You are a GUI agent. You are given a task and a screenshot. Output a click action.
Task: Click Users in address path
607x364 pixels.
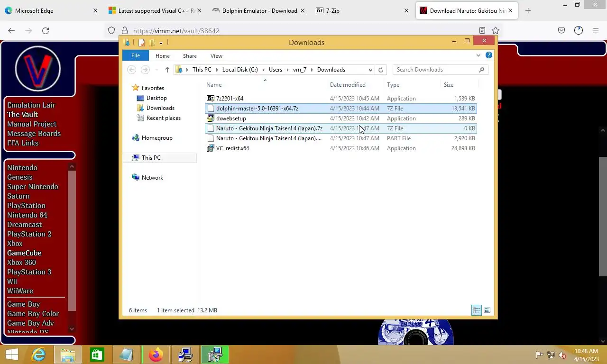[275, 70]
